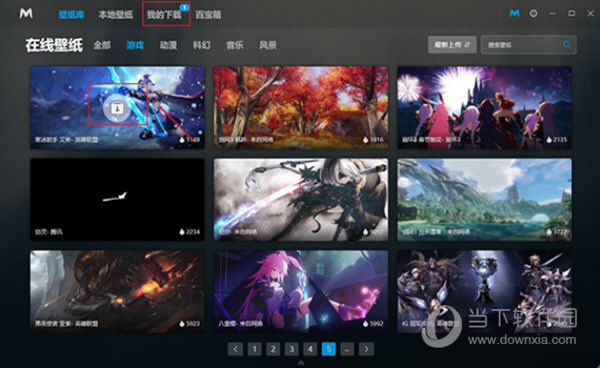Open the 我的下载 tab
Image resolution: width=600 pixels, height=368 pixels.
pos(164,15)
